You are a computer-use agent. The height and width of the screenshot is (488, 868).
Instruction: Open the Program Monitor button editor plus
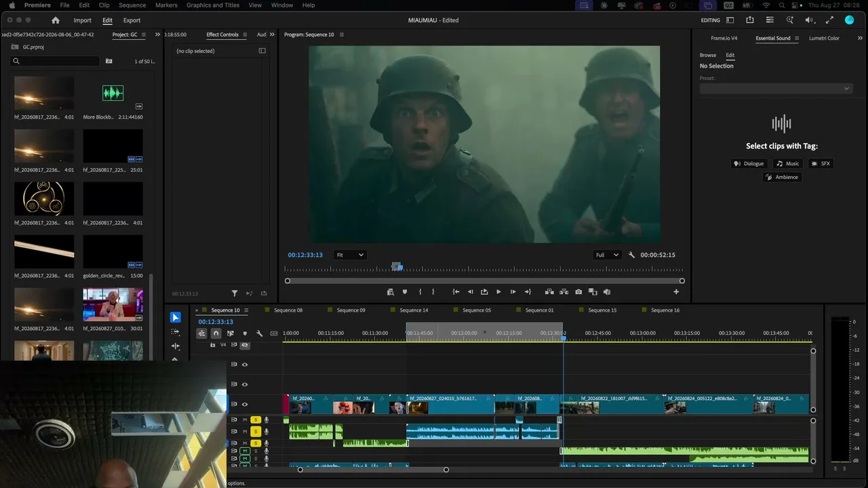[676, 292]
